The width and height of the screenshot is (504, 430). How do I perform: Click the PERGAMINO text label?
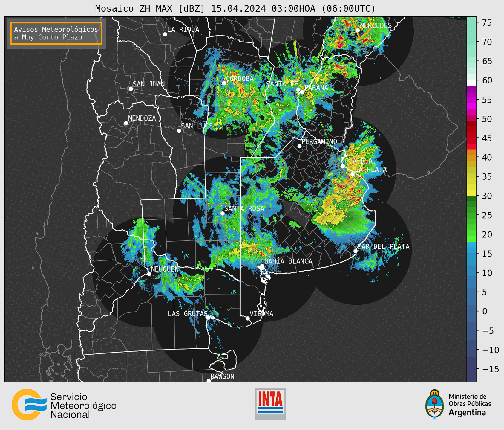pos(319,141)
